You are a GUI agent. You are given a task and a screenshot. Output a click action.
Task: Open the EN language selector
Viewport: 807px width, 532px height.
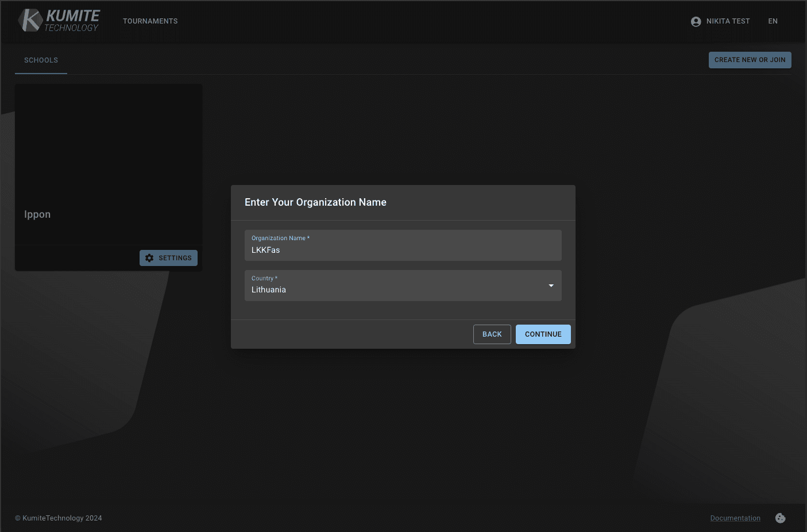[773, 21]
